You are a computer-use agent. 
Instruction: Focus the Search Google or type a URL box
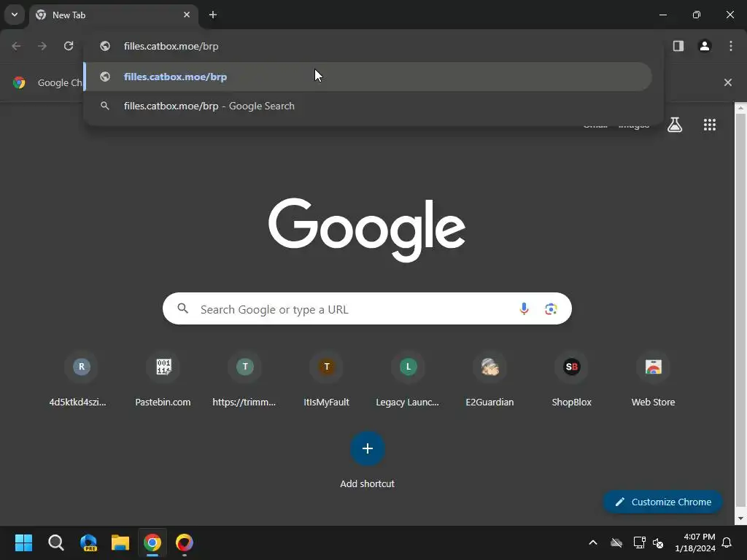367,308
